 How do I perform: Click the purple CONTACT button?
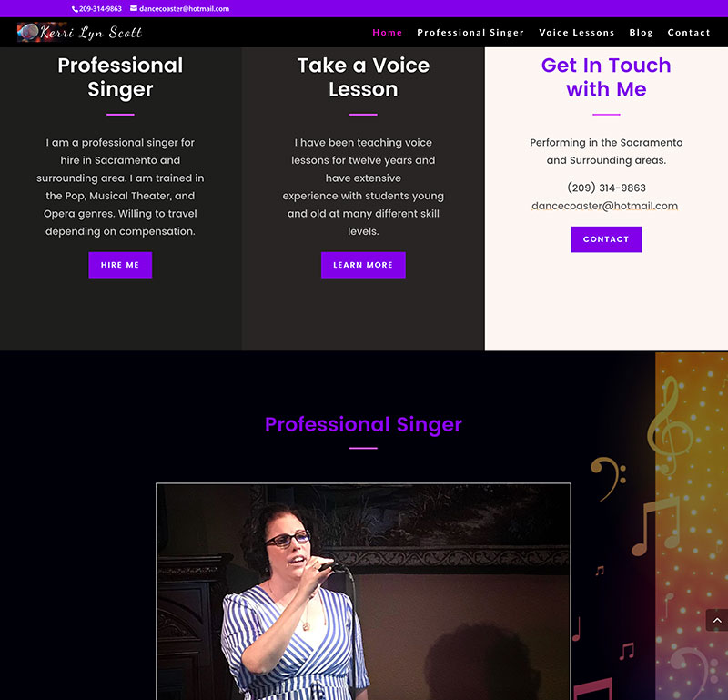(x=606, y=239)
